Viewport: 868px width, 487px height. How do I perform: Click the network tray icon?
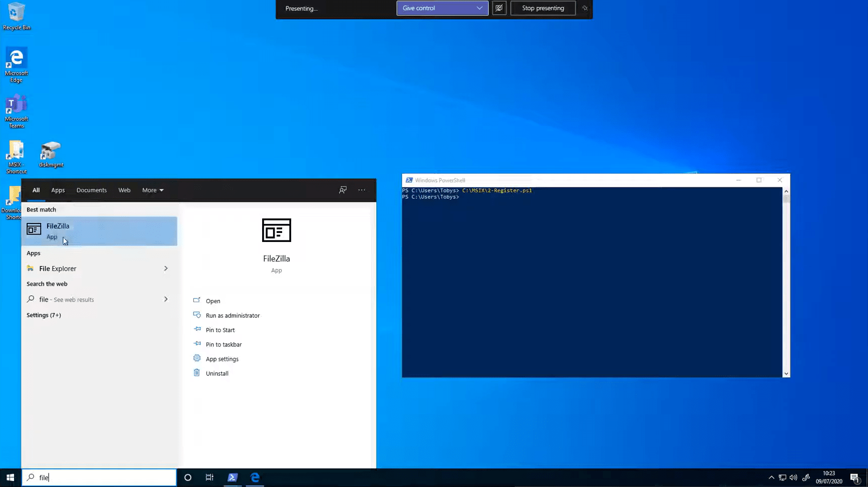[782, 477]
